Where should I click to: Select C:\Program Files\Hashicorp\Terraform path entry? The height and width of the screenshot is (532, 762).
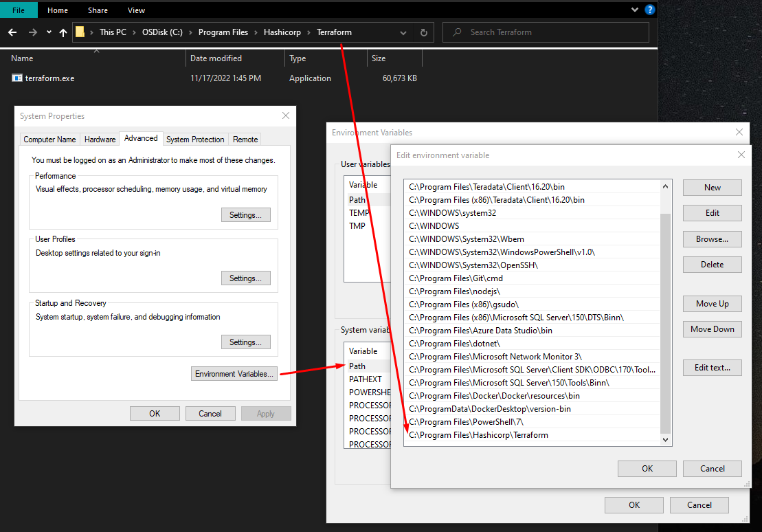point(532,435)
